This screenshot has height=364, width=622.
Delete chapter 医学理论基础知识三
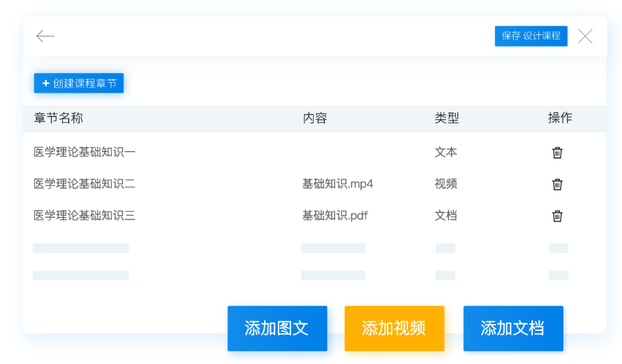point(557,216)
